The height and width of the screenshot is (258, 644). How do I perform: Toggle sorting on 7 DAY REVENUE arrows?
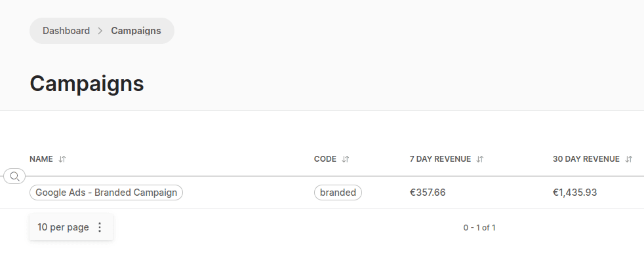(479, 159)
